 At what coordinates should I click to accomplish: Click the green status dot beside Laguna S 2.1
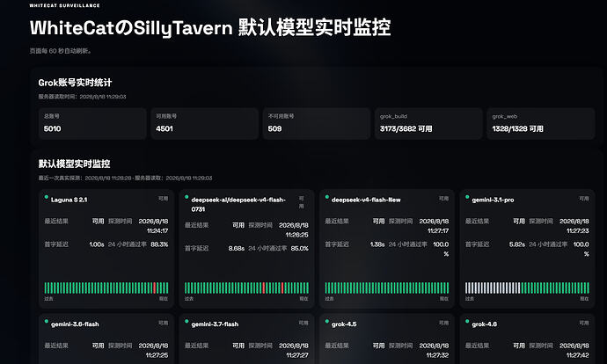coord(47,197)
